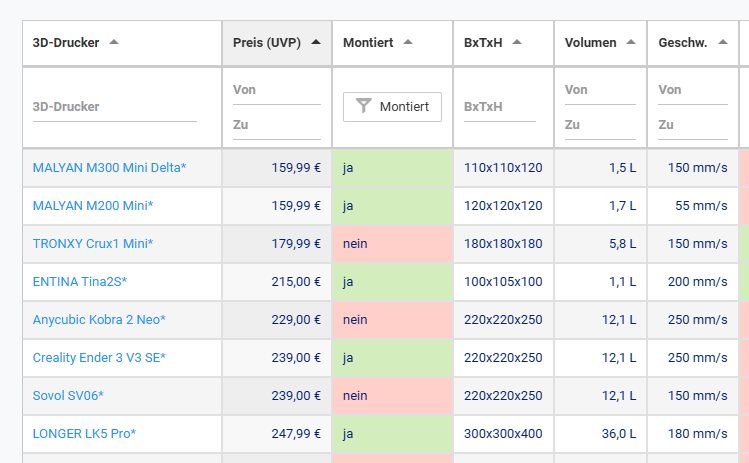
Task: Select speed 180 mm/s cell
Action: pos(693,433)
